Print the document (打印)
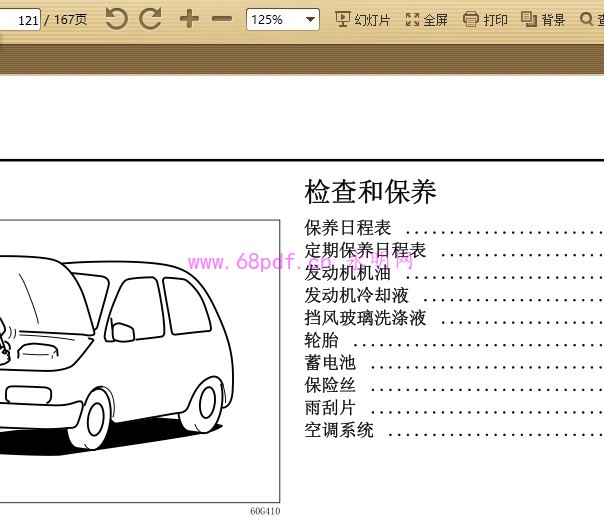The width and height of the screenshot is (604, 517). 485,19
